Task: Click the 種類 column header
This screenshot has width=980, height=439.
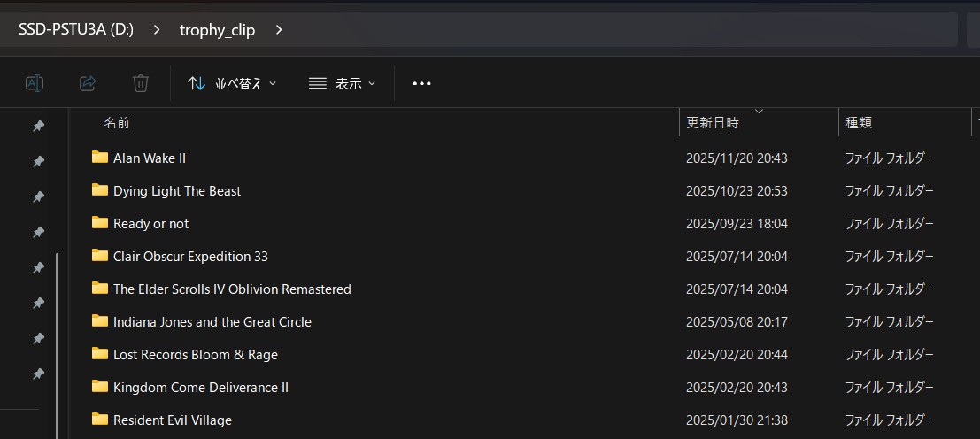Action: tap(859, 123)
